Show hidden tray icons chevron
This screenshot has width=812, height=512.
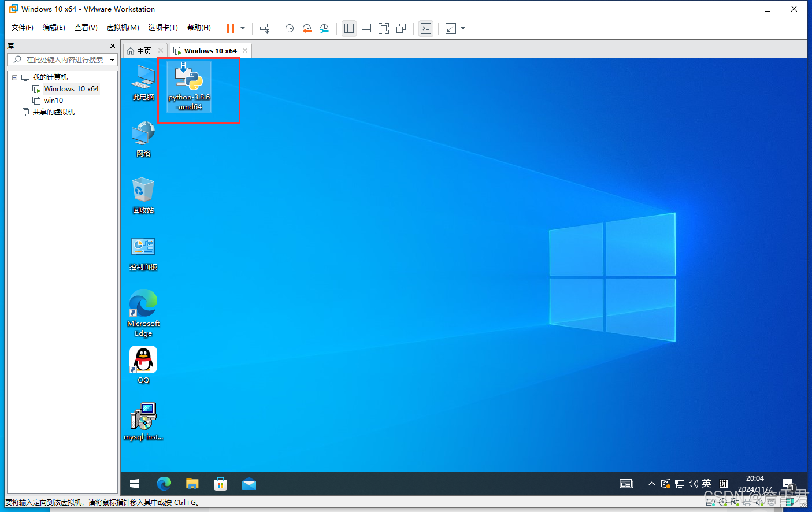click(x=652, y=484)
